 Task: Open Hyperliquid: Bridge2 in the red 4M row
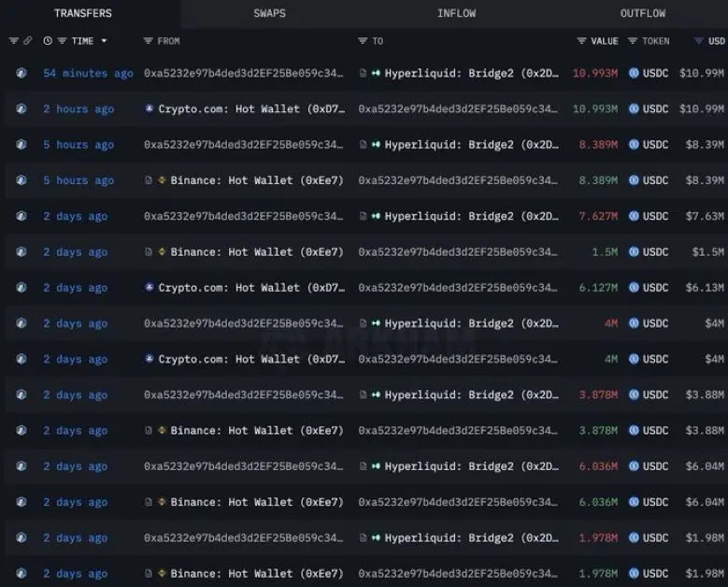pos(471,323)
